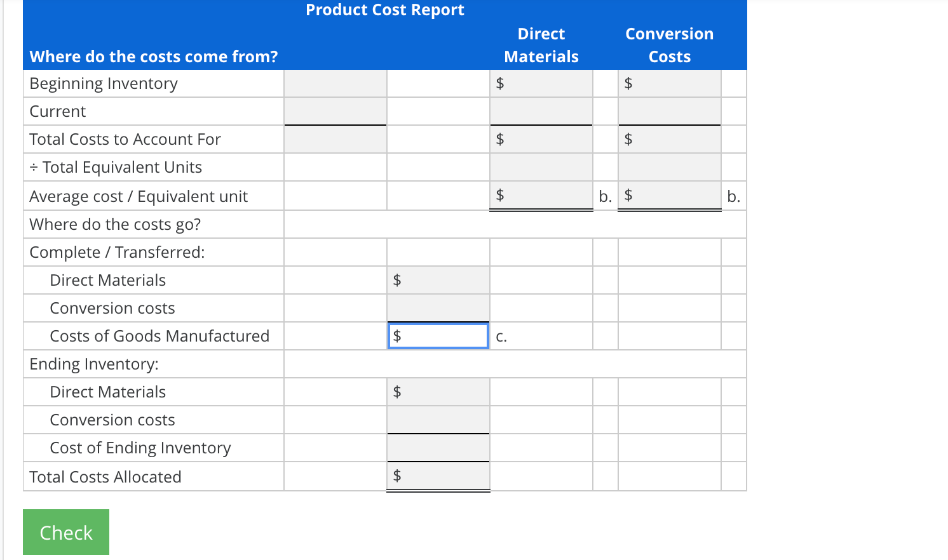The image size is (948, 560).
Task: Click the Beginning Inventory Conversion Costs field
Action: pos(670,83)
